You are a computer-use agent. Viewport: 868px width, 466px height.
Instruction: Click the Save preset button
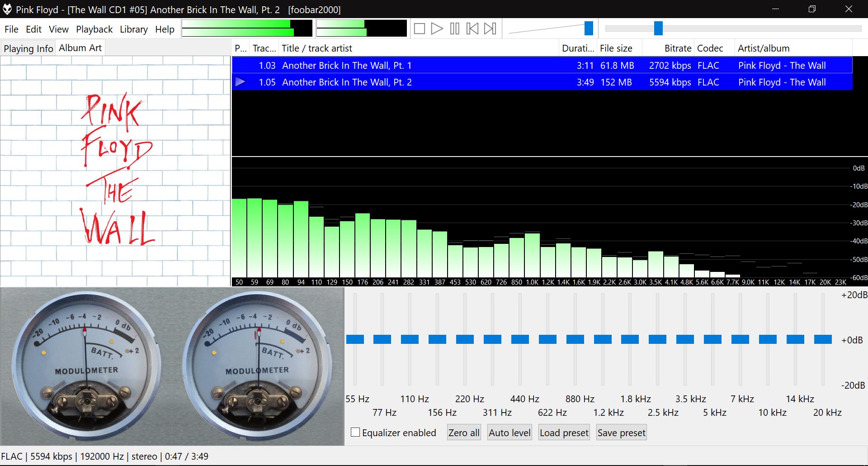[622, 433]
